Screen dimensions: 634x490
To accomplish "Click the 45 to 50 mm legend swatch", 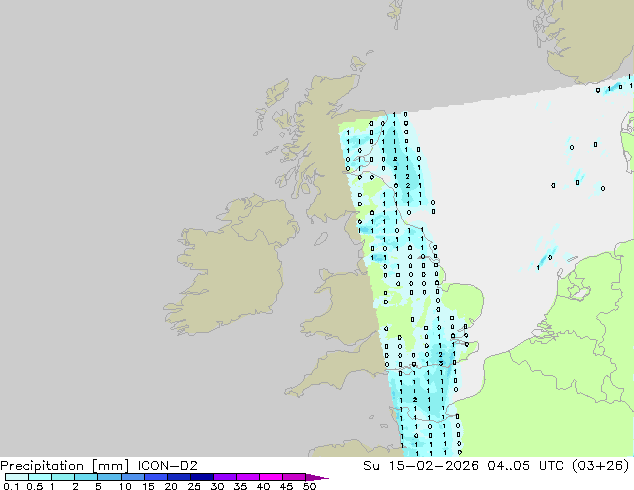I will (x=294, y=477).
